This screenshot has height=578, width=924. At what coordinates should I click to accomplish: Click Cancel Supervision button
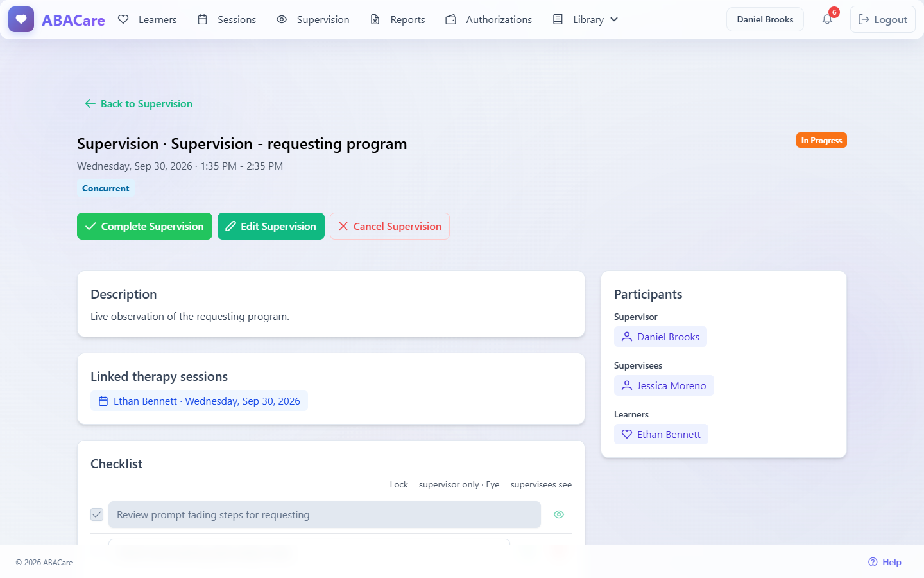[389, 226]
